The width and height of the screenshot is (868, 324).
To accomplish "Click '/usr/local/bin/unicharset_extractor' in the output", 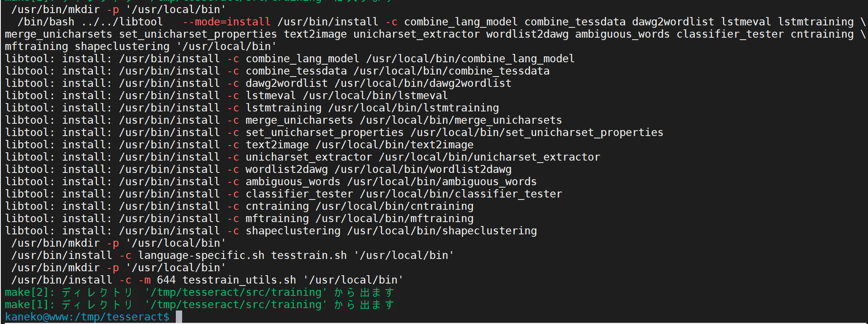I will click(489, 157).
